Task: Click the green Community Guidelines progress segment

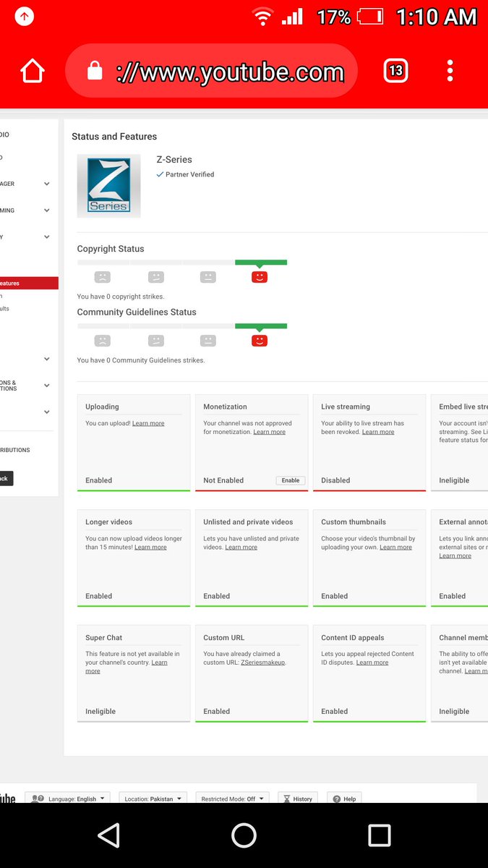Action: [x=261, y=326]
